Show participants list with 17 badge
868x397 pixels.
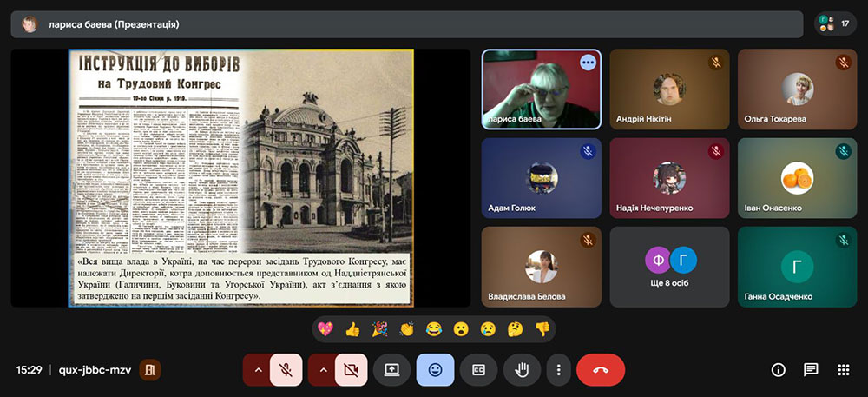(x=835, y=23)
